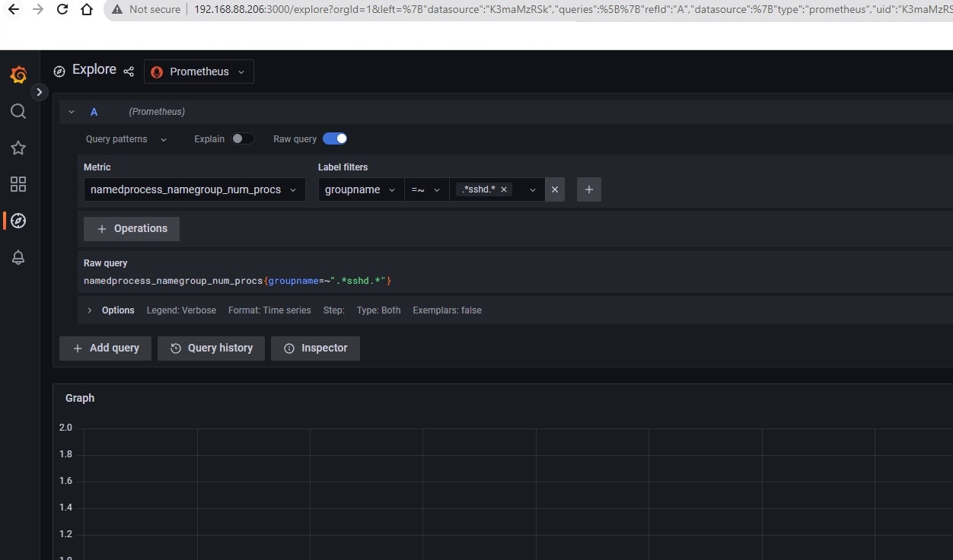Viewport: 953px width, 560px height.
Task: Click the browser refresh icon
Action: click(62, 9)
